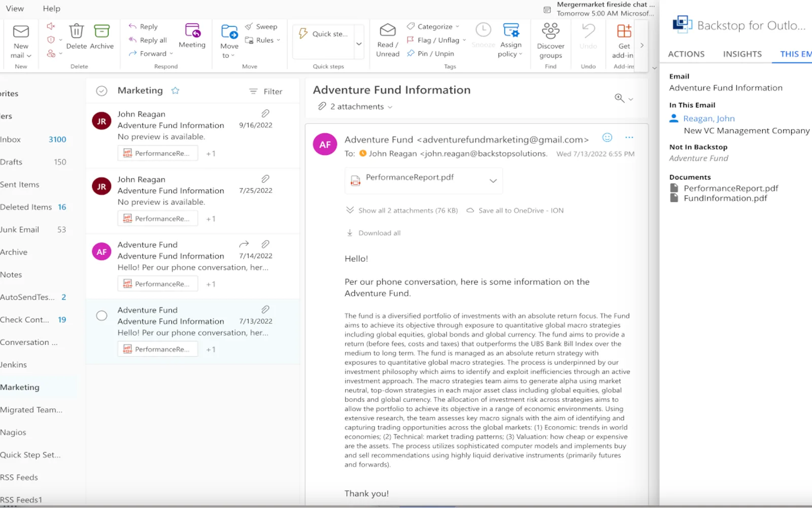Click the zoom magnifier icon in reading pane
Image resolution: width=812 pixels, height=508 pixels.
pos(620,98)
